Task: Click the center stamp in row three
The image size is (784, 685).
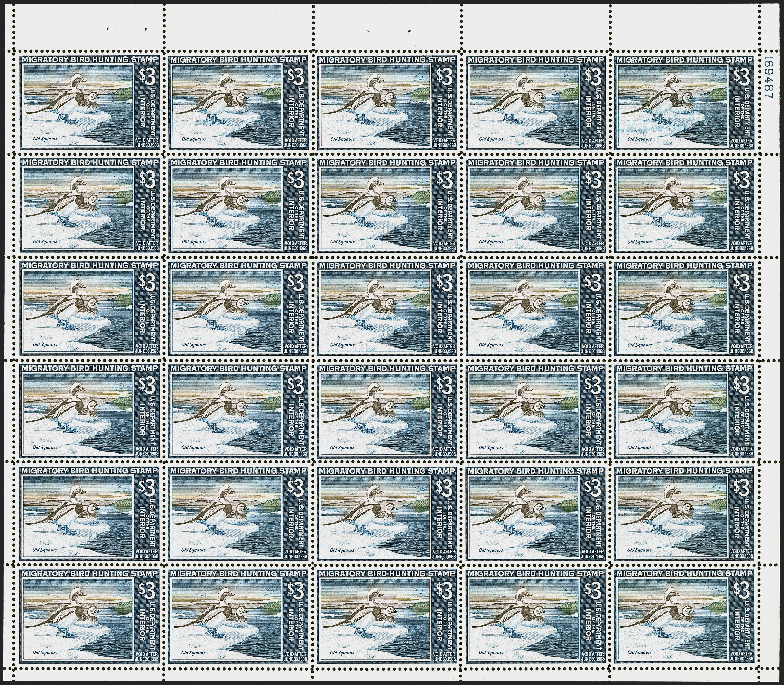Action: pyautogui.click(x=387, y=309)
